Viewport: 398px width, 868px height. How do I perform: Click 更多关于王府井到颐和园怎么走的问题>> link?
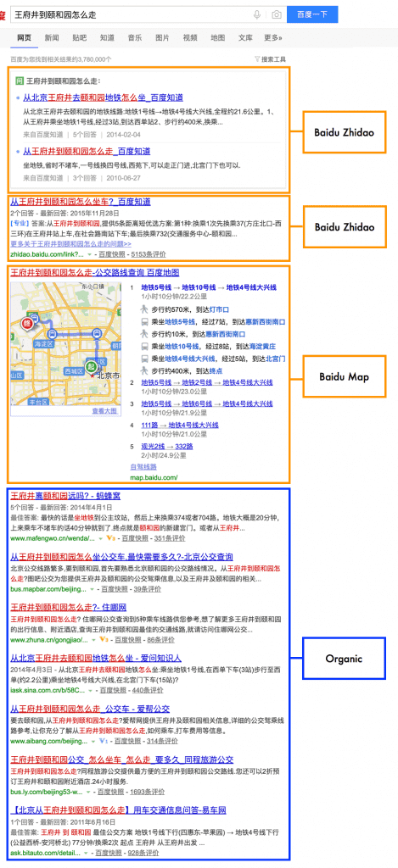[71, 243]
